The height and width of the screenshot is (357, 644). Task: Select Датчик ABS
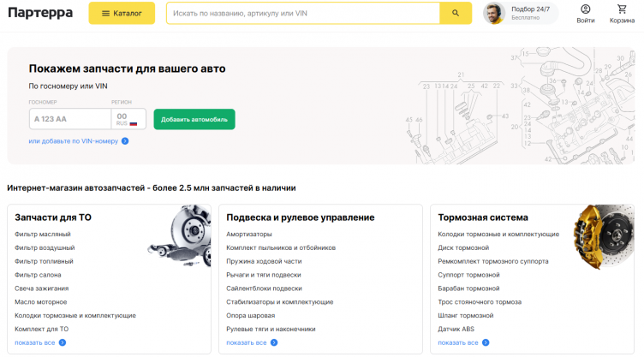pos(456,329)
